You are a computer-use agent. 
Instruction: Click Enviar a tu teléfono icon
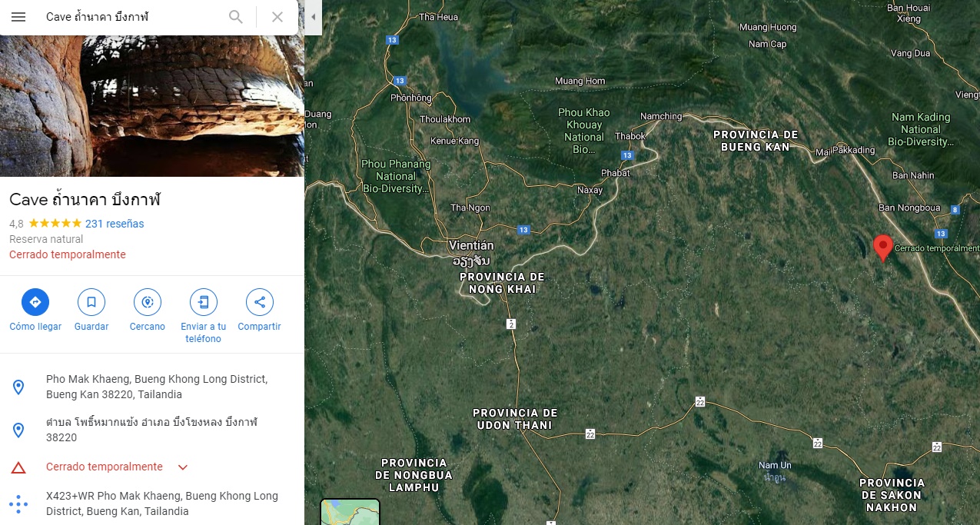pyautogui.click(x=204, y=302)
